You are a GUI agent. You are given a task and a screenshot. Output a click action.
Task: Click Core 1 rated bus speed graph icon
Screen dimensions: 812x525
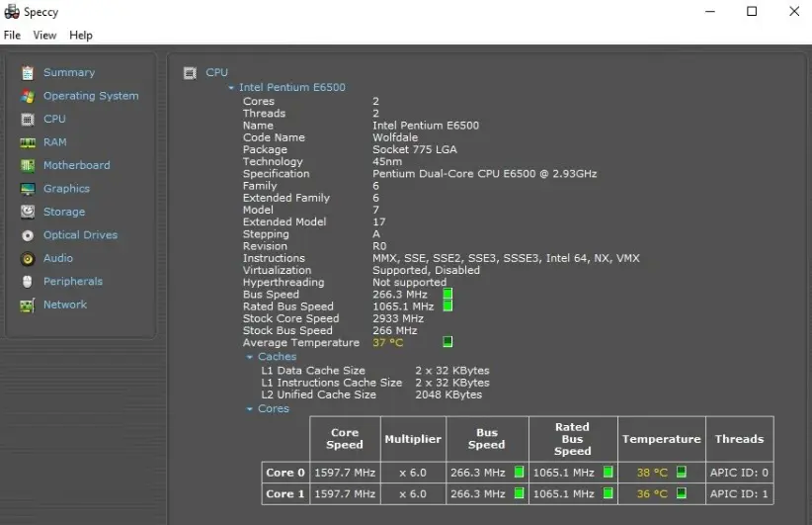pos(609,493)
